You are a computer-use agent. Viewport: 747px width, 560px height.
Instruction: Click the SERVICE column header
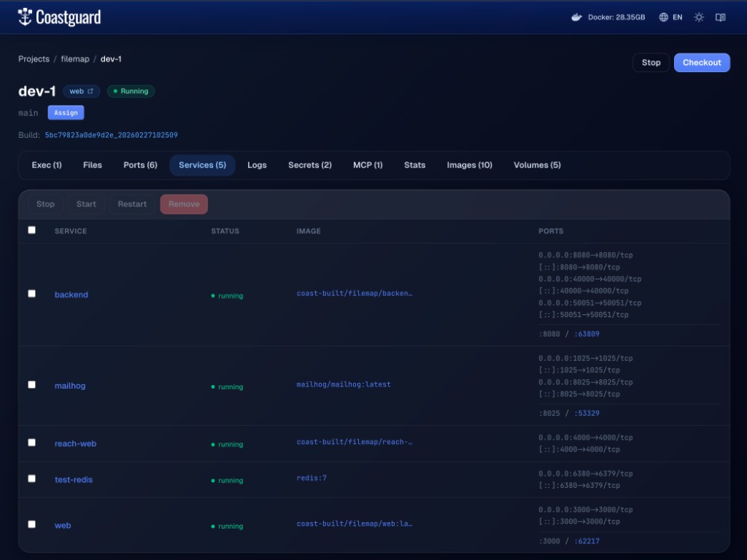(71, 231)
